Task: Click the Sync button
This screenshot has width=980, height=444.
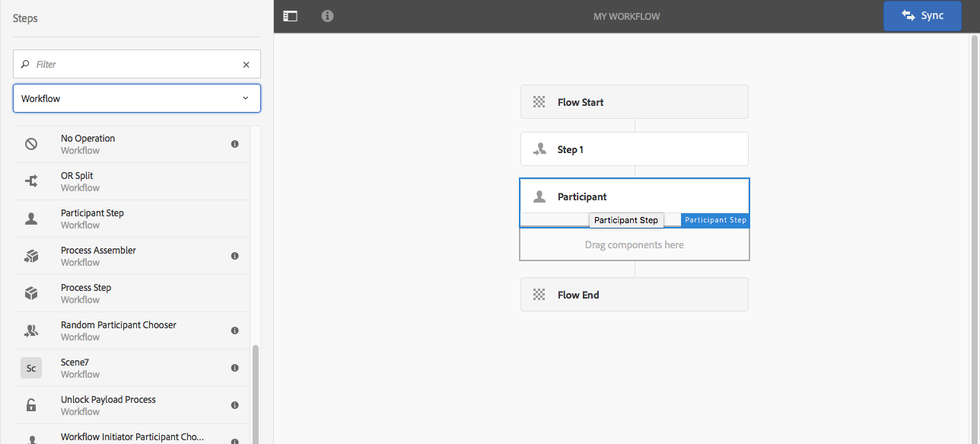Action: coord(921,16)
